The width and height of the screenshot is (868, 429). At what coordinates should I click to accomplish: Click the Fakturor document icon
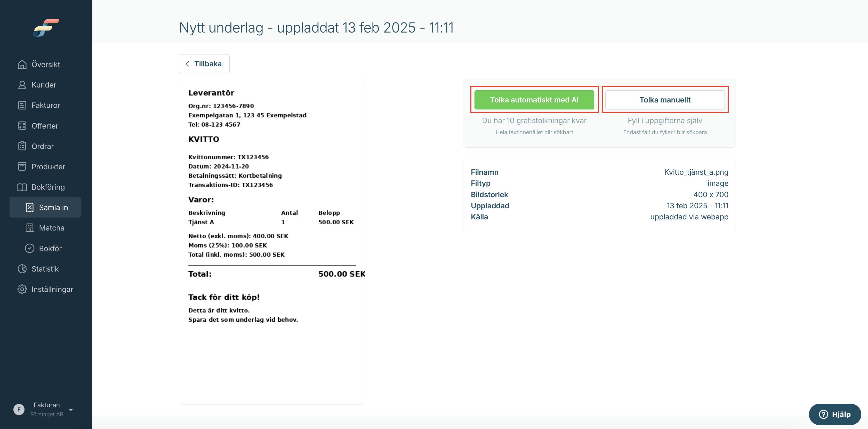pos(22,105)
